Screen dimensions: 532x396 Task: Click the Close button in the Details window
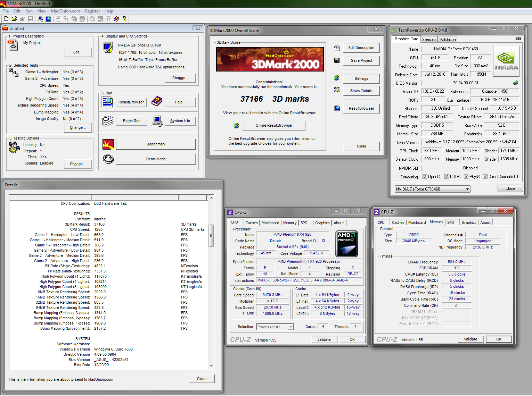(x=202, y=379)
